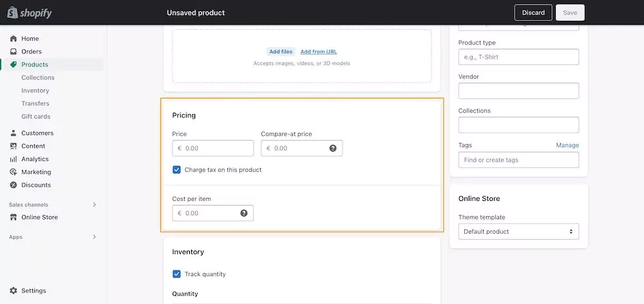Image resolution: width=644 pixels, height=304 pixels.
Task: Click the Apps label in sidebar
Action: 15,237
